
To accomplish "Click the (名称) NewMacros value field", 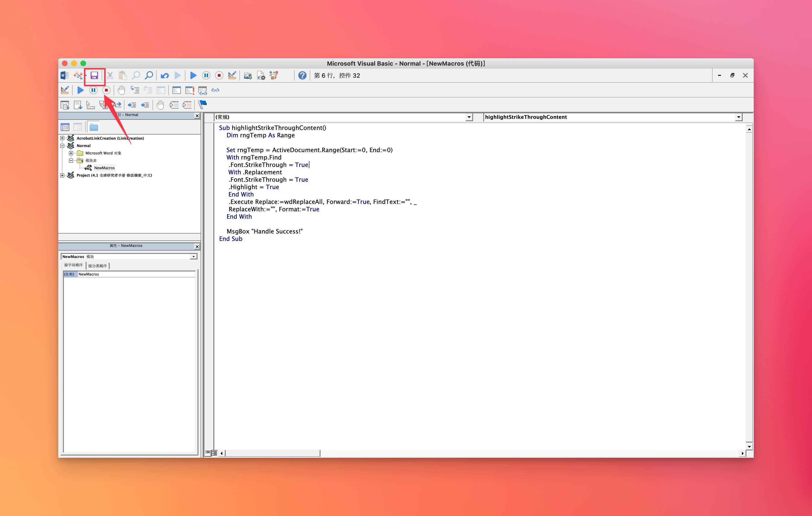I will [x=136, y=274].
